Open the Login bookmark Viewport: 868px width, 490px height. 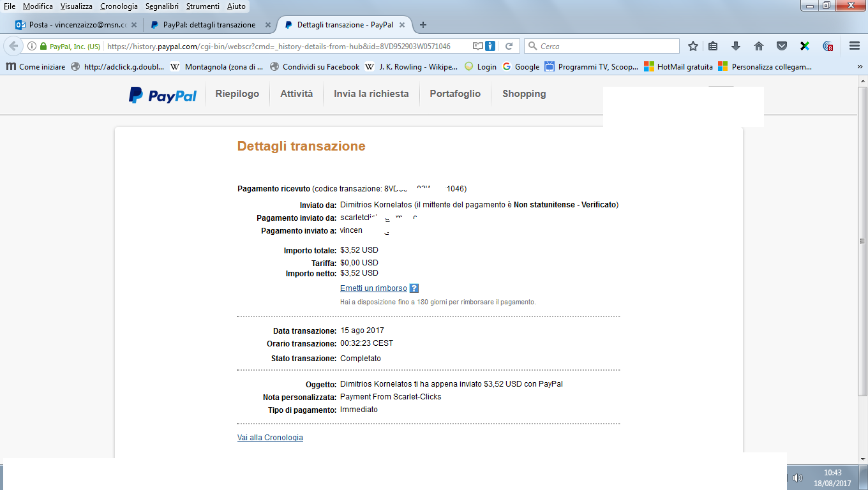click(x=481, y=66)
